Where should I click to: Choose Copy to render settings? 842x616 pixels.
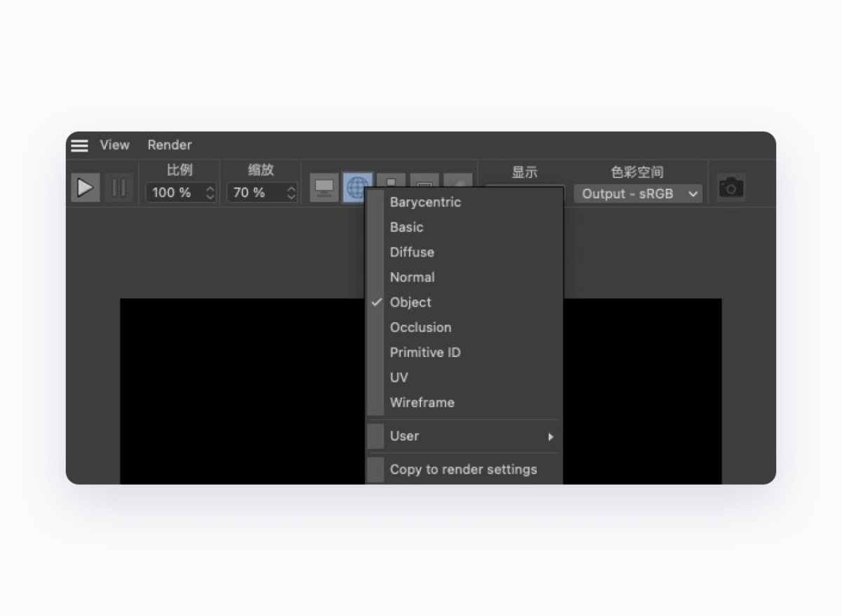(x=463, y=469)
